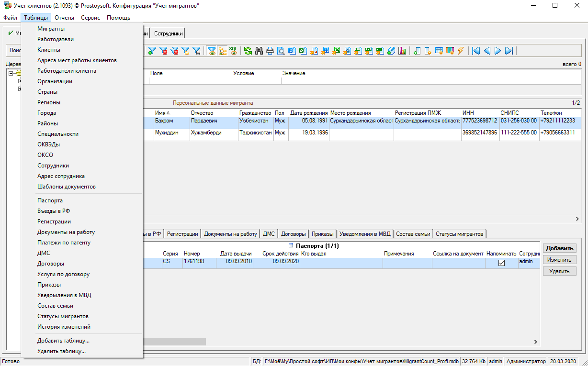The width and height of the screenshot is (588, 366).
Task: Click Добавить таблицу... menu entry
Action: (63, 341)
